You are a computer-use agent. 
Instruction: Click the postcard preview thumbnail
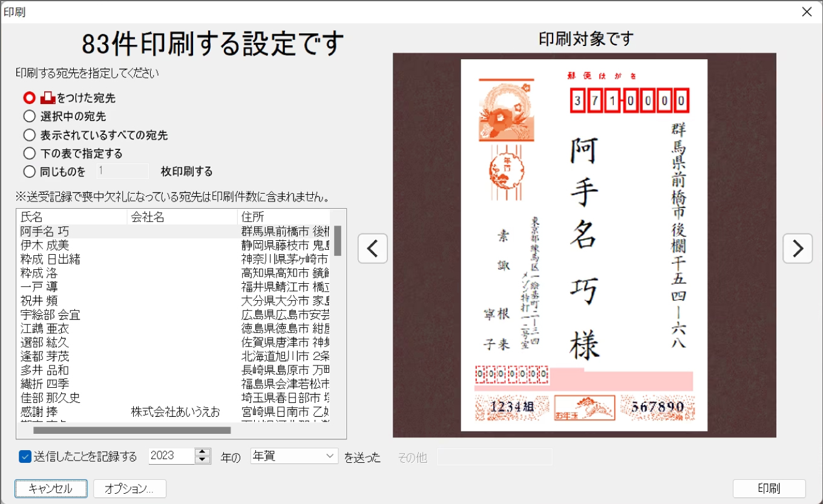584,245
